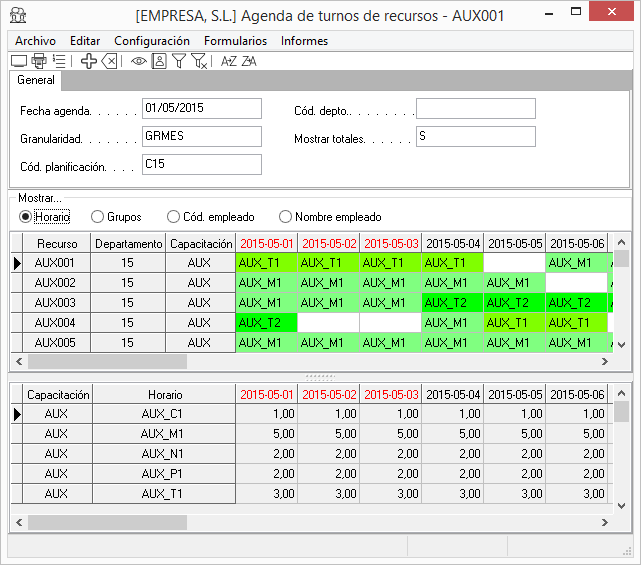
Task: Remove filter with funnel-X icon
Action: [x=200, y=61]
